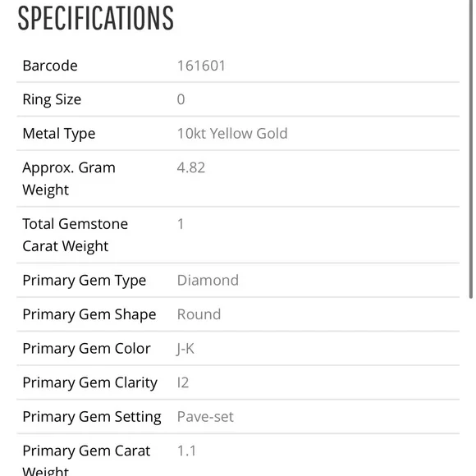
Task: Select the Round gem shape value
Action: (199, 314)
